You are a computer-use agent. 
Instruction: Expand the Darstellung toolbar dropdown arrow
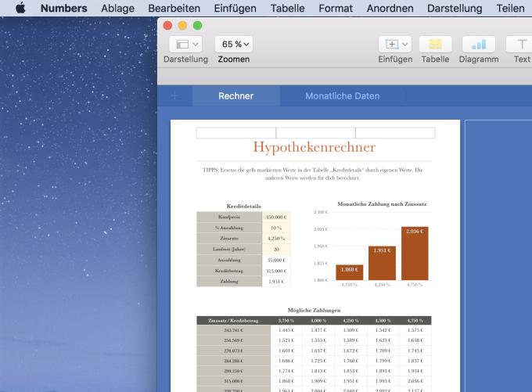pos(196,44)
